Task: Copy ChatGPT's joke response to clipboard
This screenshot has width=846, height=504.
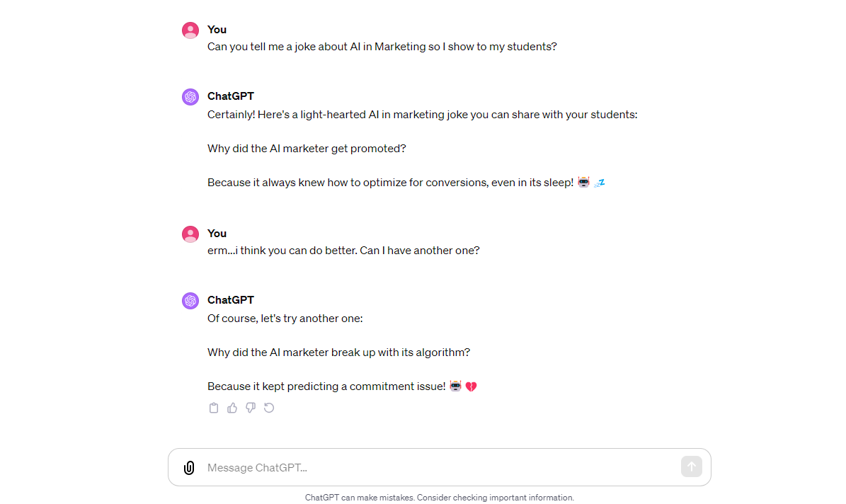Action: (214, 408)
